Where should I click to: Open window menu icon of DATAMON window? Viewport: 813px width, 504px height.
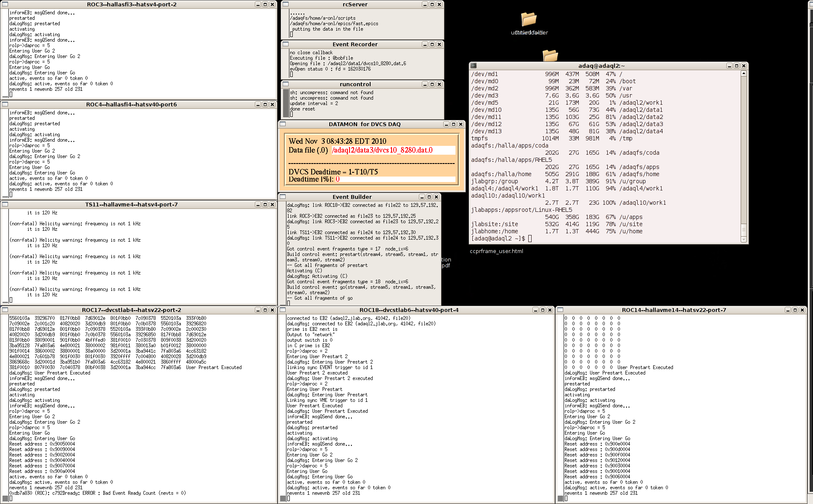click(283, 124)
